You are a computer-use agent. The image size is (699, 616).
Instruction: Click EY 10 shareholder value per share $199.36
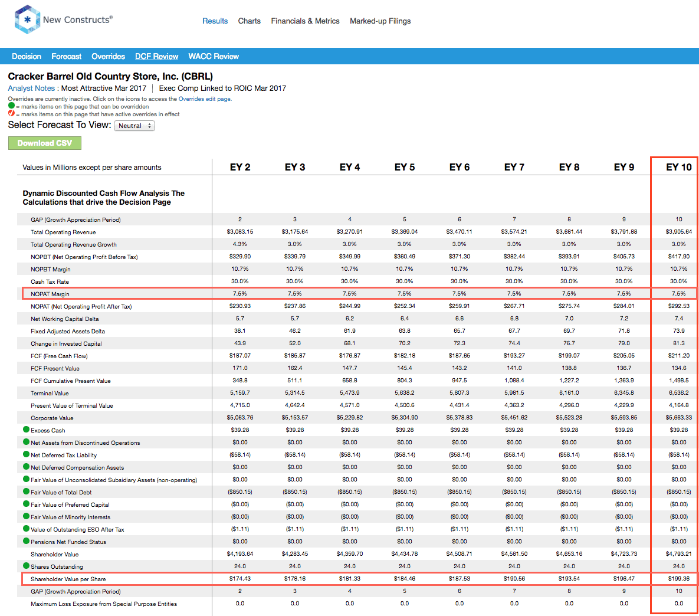pyautogui.click(x=678, y=578)
